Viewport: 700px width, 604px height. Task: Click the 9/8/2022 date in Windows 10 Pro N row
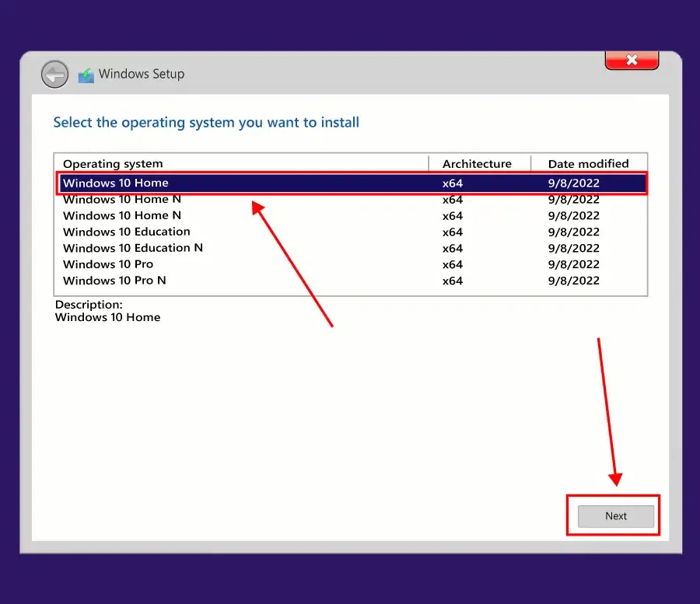click(574, 281)
